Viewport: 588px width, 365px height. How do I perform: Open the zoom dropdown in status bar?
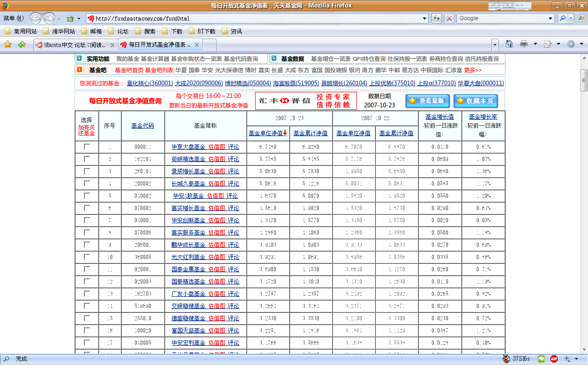pos(576,359)
